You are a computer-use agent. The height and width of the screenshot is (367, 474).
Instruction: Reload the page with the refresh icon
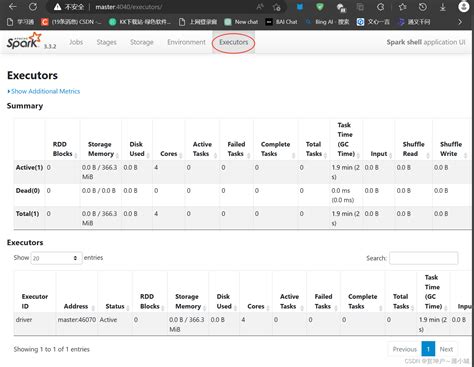(33, 7)
